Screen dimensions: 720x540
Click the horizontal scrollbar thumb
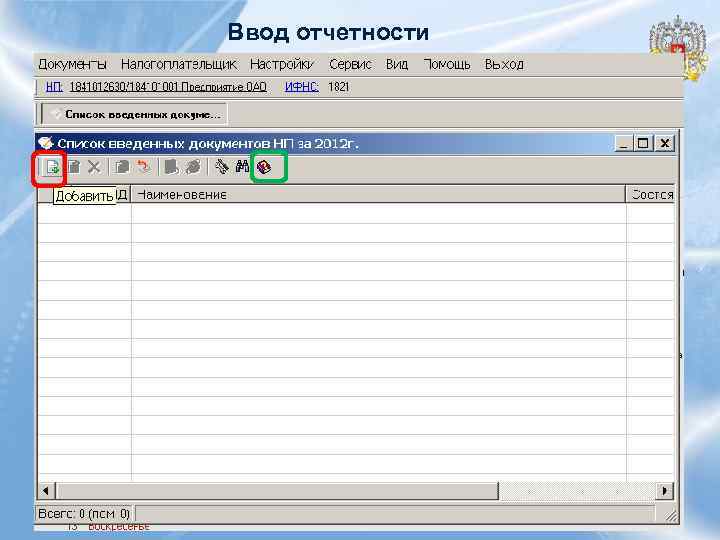coord(277,490)
